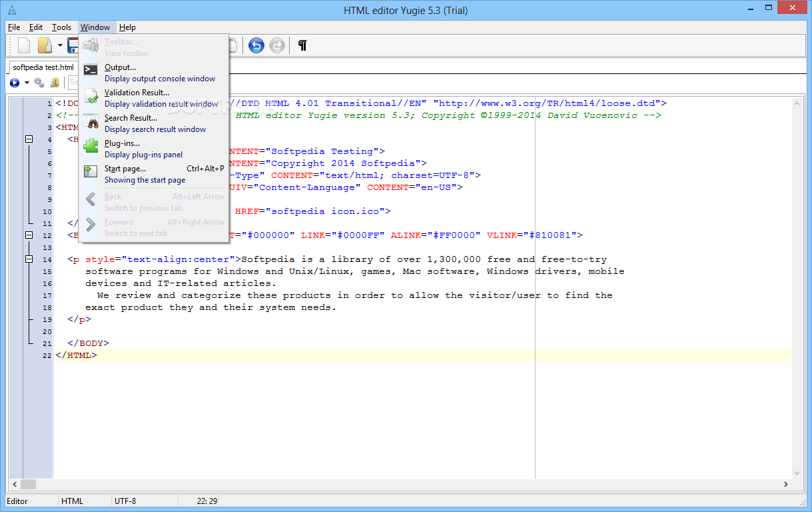This screenshot has height=512, width=812.
Task: Click the Output console icon in the Window menu
Action: tap(91, 70)
